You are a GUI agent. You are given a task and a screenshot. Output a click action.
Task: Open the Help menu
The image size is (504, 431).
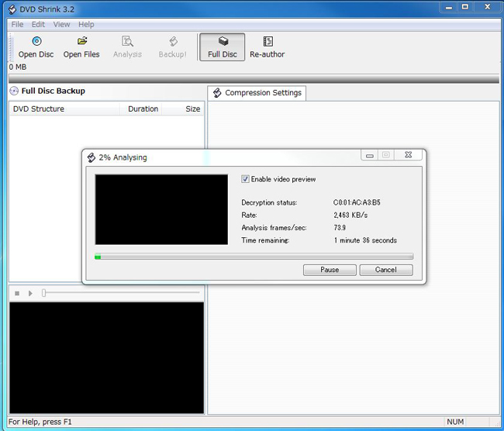pos(86,25)
